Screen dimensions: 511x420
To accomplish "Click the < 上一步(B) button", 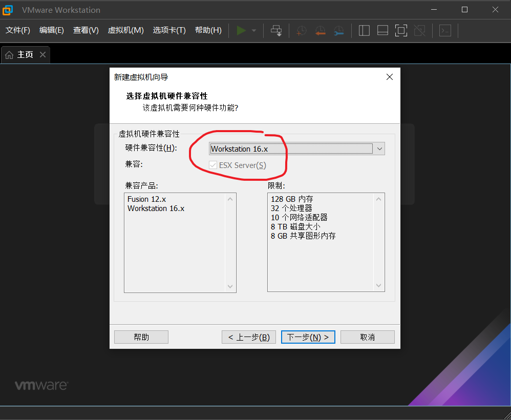I will (x=249, y=337).
